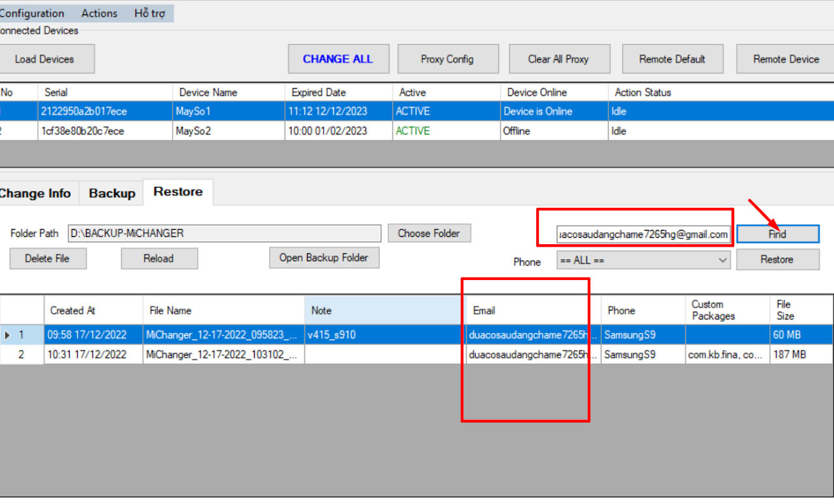Open the Hỗ trợ menu
Image resolution: width=834 pixels, height=504 pixels.
149,13
